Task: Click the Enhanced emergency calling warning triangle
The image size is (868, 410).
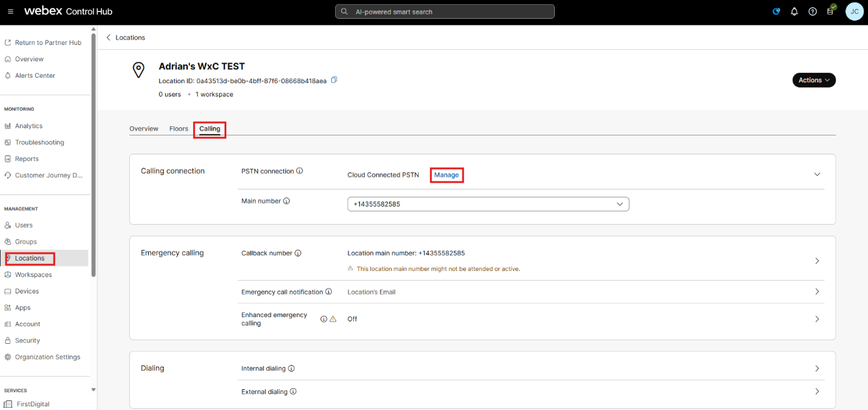Action: click(x=333, y=319)
